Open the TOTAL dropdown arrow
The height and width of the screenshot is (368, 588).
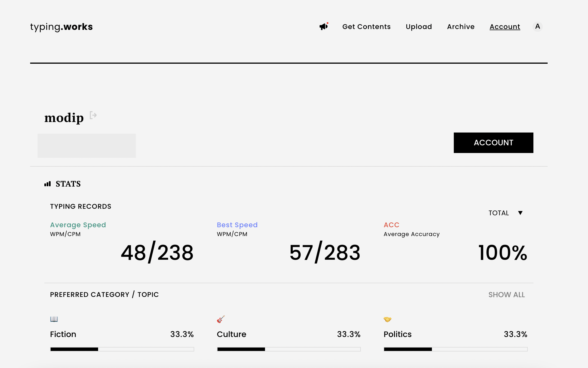coord(520,213)
